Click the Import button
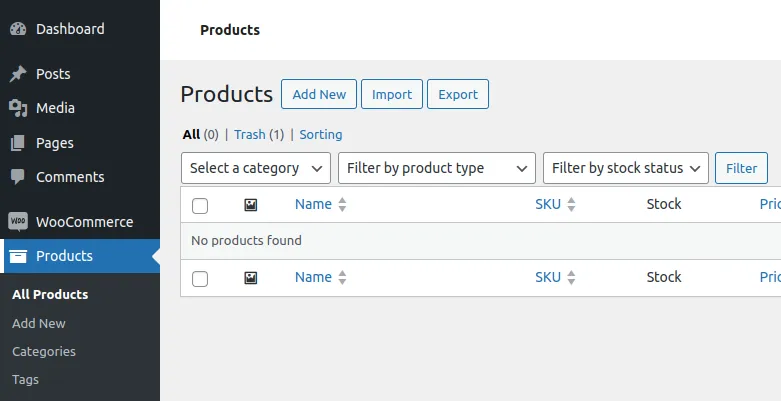Viewport: 781px width, 401px height. pyautogui.click(x=392, y=94)
